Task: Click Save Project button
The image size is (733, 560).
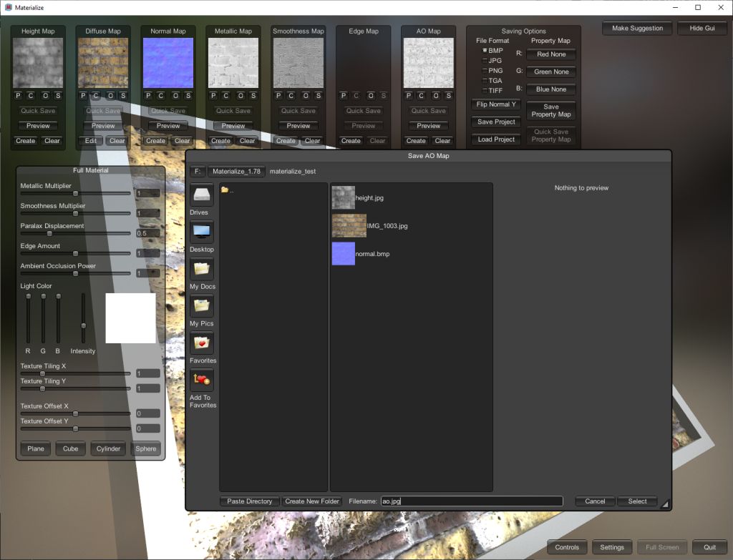Action: tap(496, 122)
